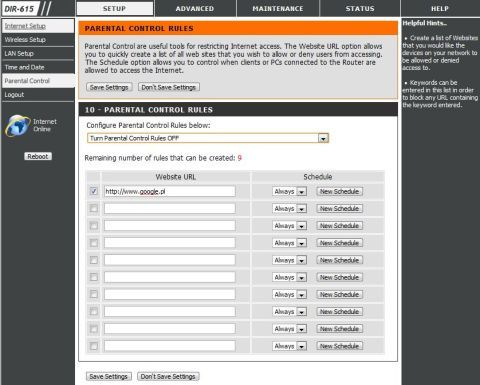Enable the eighth rule checkbox
This screenshot has height=385, width=480.
(x=94, y=311)
